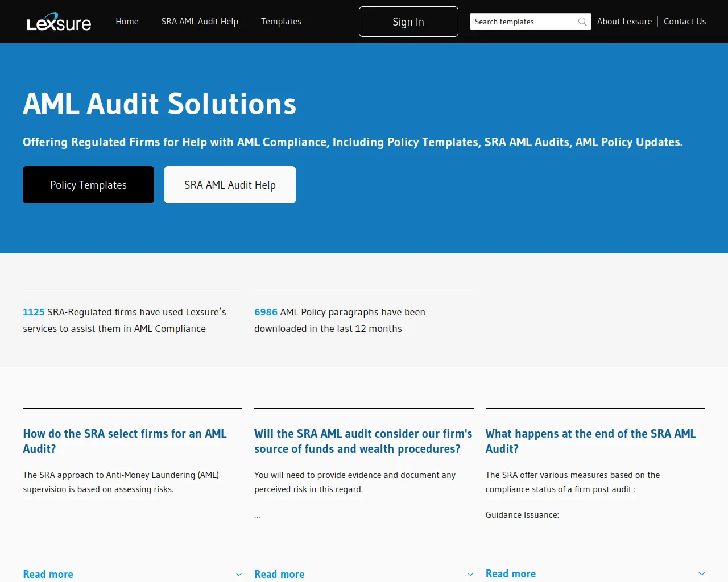Open SRA AML Audit Help in navigation bar
728x582 pixels.
[200, 22]
